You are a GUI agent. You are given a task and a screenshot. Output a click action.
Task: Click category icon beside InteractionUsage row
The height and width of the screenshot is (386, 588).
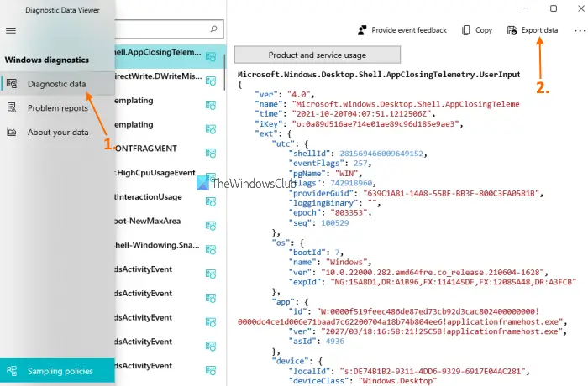(x=211, y=201)
